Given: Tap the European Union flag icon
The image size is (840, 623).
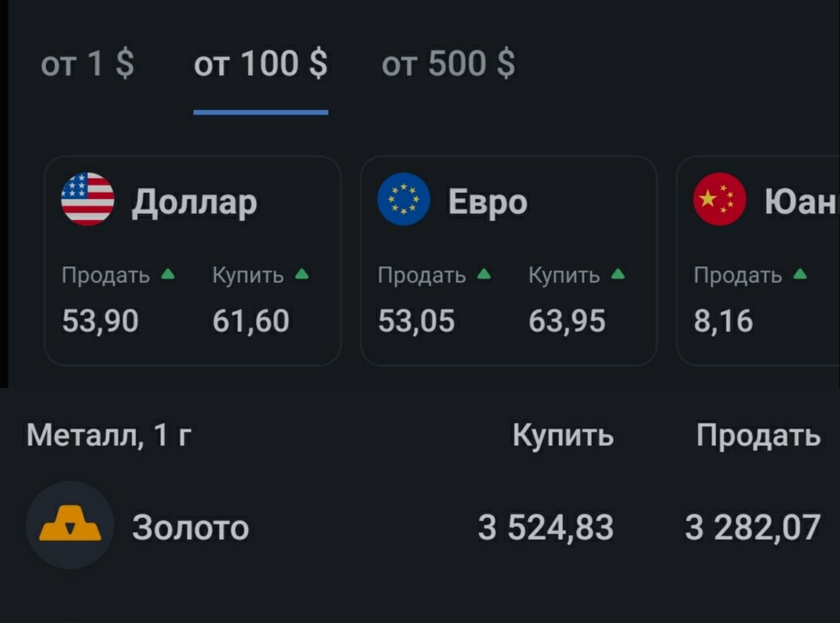Looking at the screenshot, I should [x=404, y=199].
